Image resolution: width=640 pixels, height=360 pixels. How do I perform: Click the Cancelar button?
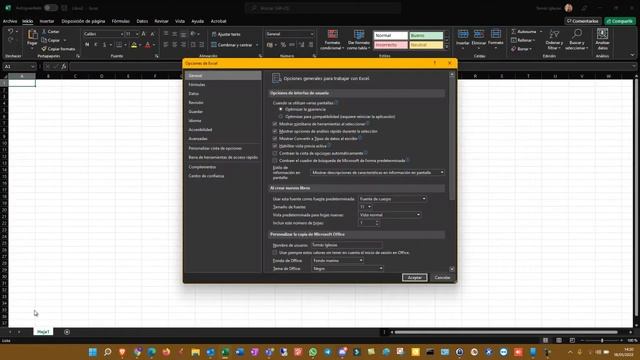442,278
